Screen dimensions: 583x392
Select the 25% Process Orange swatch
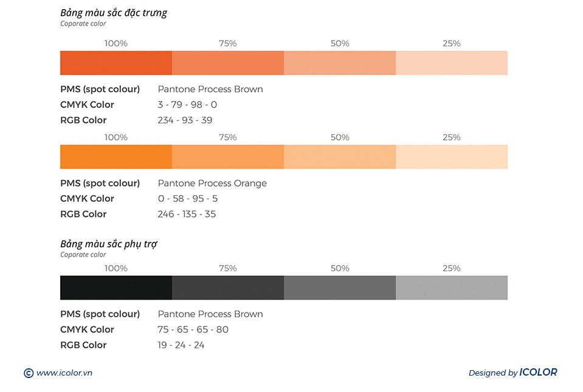[x=452, y=157]
